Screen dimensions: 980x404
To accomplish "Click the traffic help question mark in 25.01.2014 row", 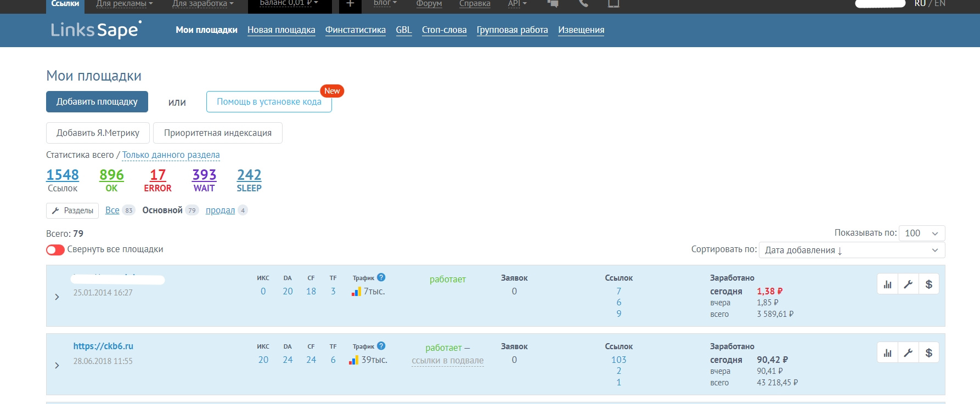I will coord(381,277).
